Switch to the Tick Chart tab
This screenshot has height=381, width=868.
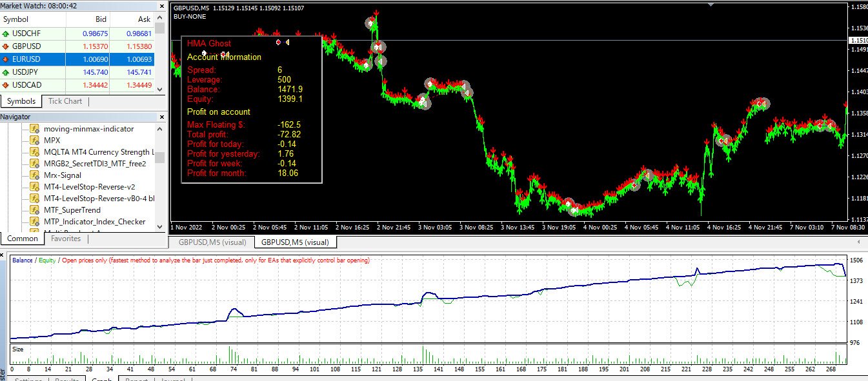coord(65,101)
